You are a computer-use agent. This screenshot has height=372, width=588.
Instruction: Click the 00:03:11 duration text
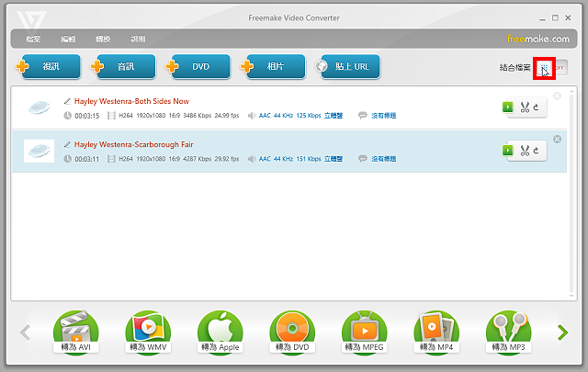87,159
